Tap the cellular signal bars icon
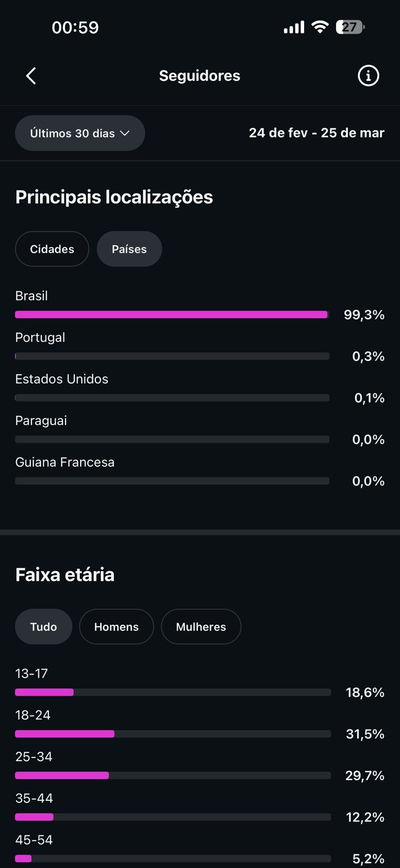This screenshot has width=400, height=868. pyautogui.click(x=294, y=28)
